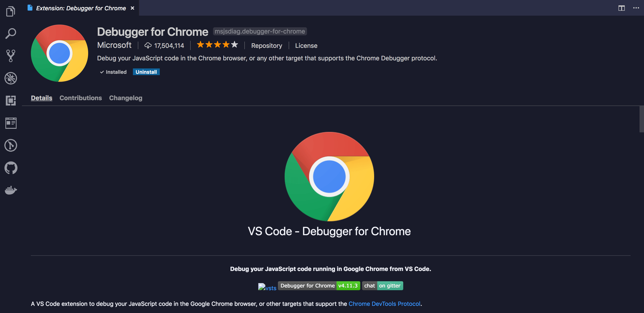Click the four-star rating display
644x313 pixels.
pyautogui.click(x=217, y=45)
